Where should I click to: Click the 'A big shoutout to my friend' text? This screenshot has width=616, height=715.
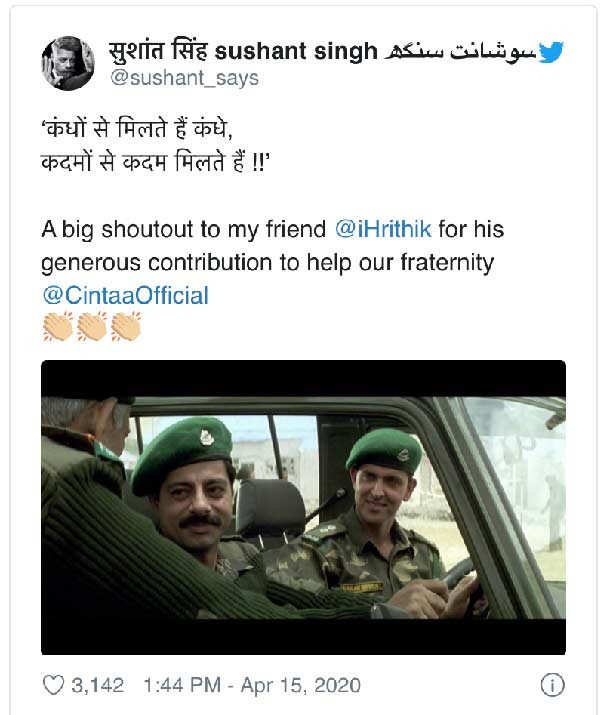(184, 229)
